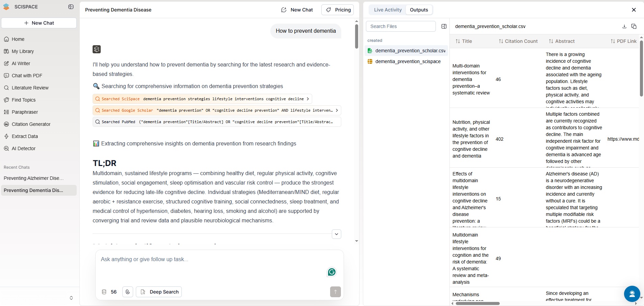The height and width of the screenshot is (306, 644).
Task: Click the table vertical scrollbar thumb
Action: (x=641, y=68)
